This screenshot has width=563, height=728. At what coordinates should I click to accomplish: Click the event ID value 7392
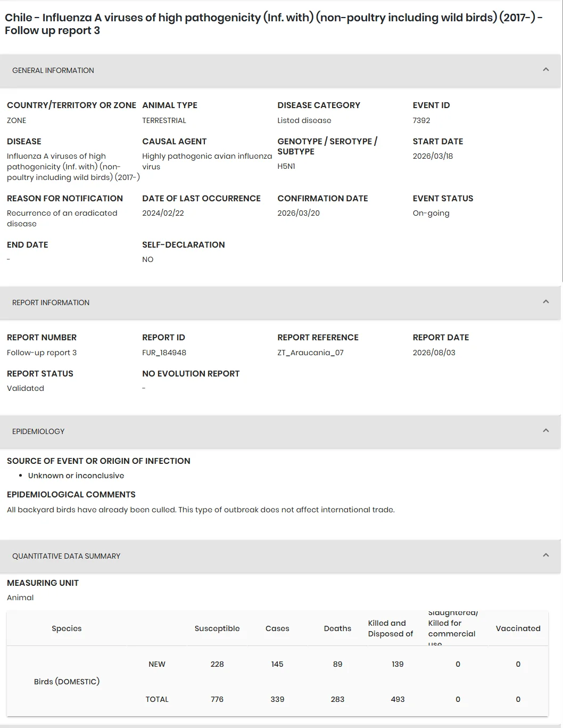tap(421, 120)
